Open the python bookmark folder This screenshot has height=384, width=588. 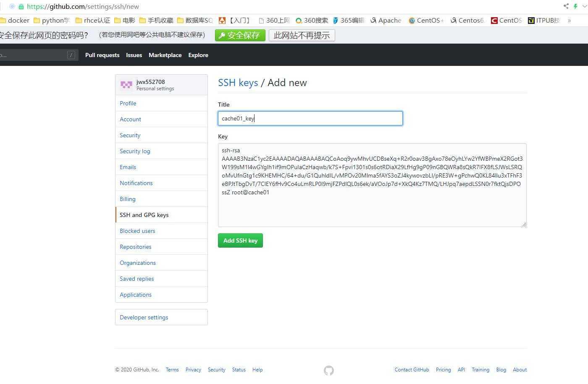tap(51, 20)
